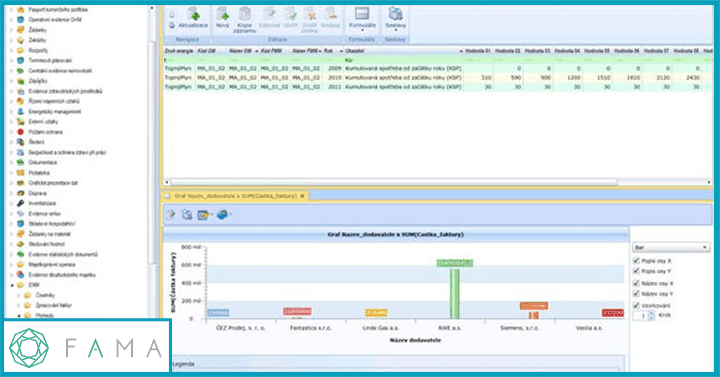Toggle the Vzorkování checkbox
The image size is (720, 377).
coord(636,305)
